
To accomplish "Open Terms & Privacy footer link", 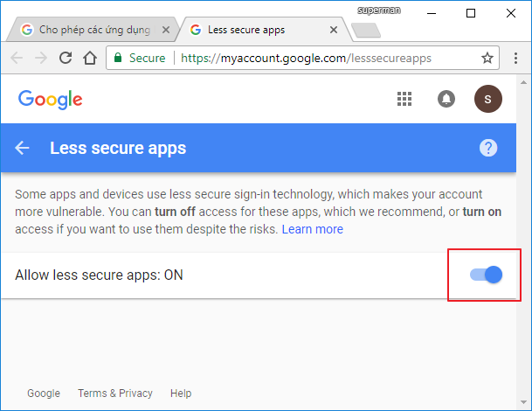I will coord(115,394).
